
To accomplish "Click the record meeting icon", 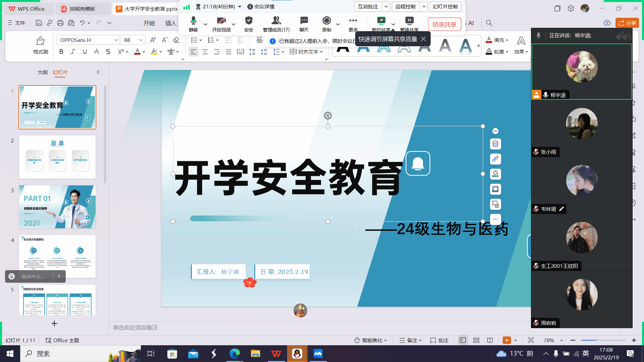I will (x=326, y=21).
